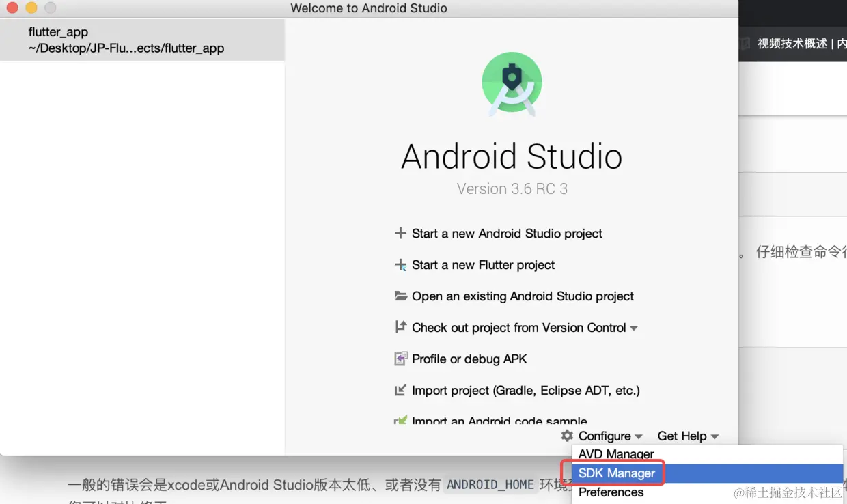
Task: Open an existing Android Studio project
Action: (523, 296)
